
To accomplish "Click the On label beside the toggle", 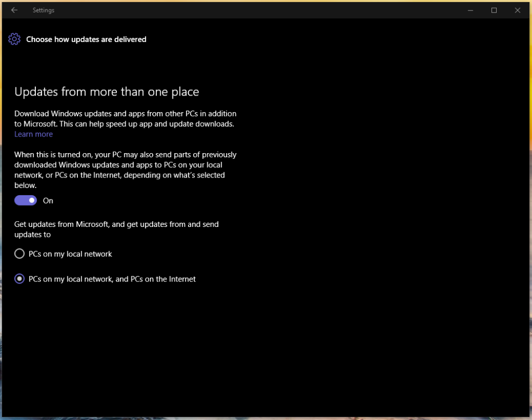I will coord(48,201).
